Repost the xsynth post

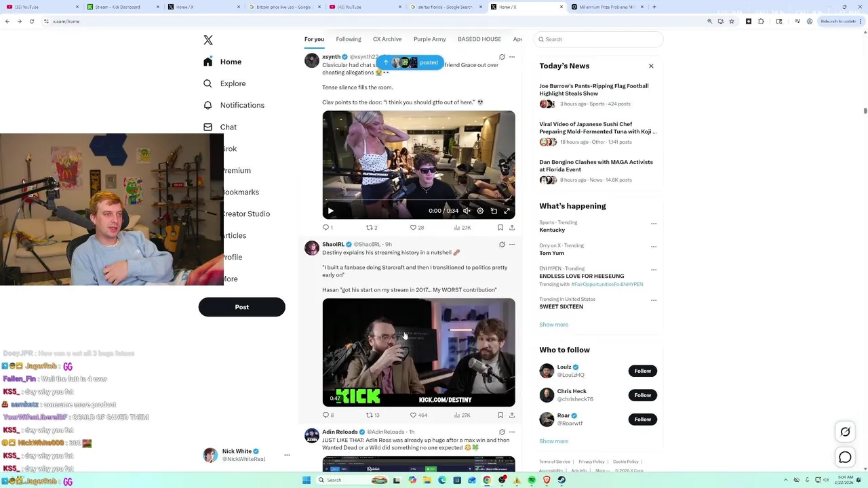point(371,228)
